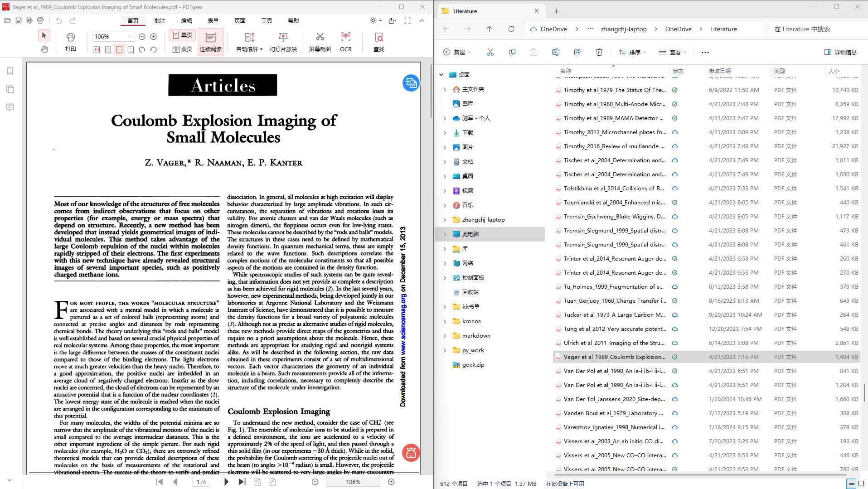The height and width of the screenshot is (489, 868).
Task: Toggle 连续阅读 continuous reading mode
Action: click(211, 42)
